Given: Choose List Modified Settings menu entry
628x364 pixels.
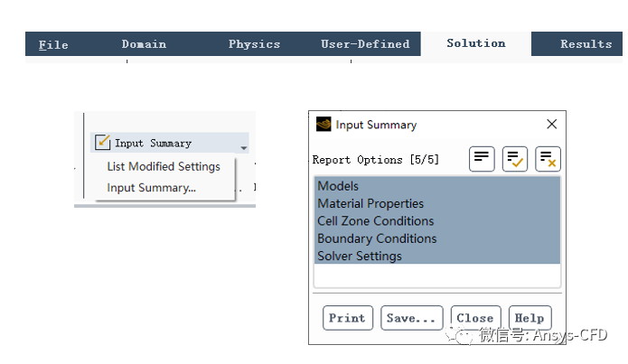Looking at the screenshot, I should 164,167.
